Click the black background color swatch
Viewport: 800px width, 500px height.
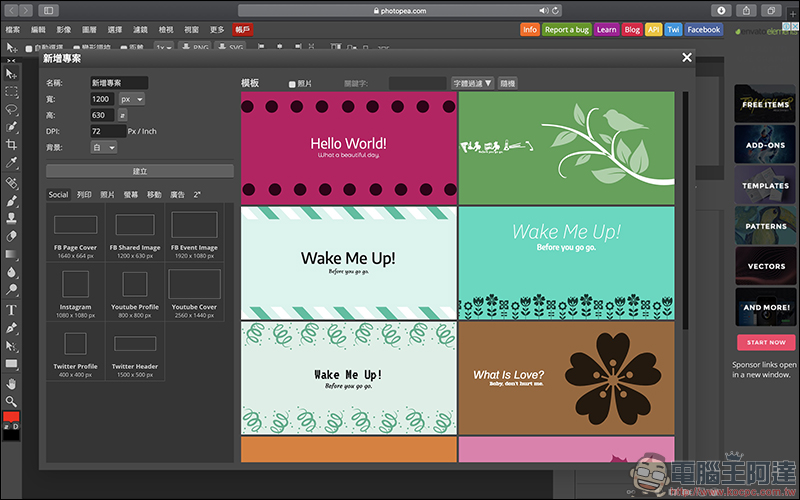coord(11,435)
